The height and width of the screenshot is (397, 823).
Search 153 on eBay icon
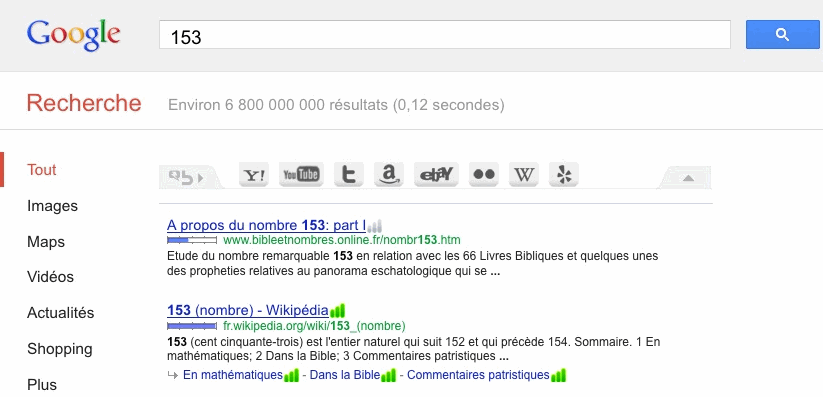(x=436, y=174)
